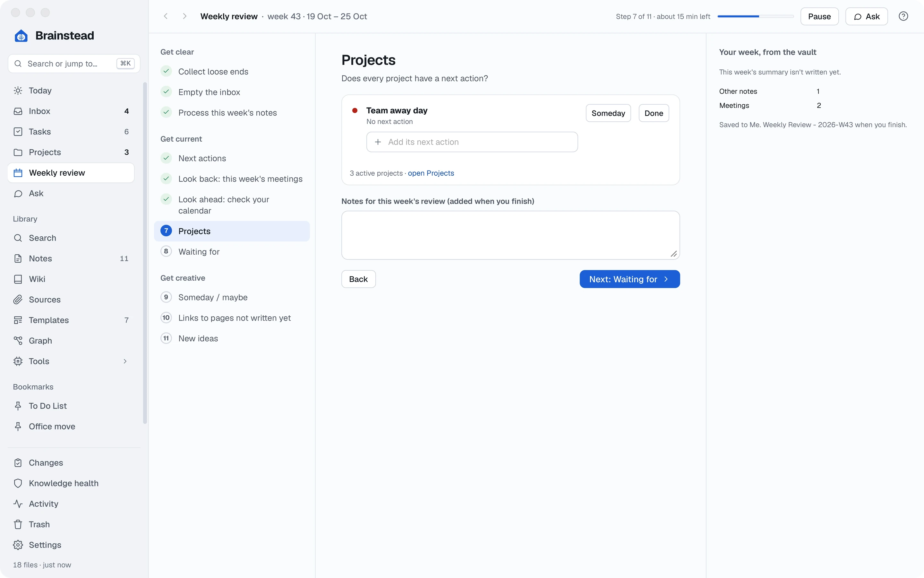This screenshot has height=578, width=924.
Task: Toggle Process this week's notes checkmark
Action: click(x=166, y=112)
